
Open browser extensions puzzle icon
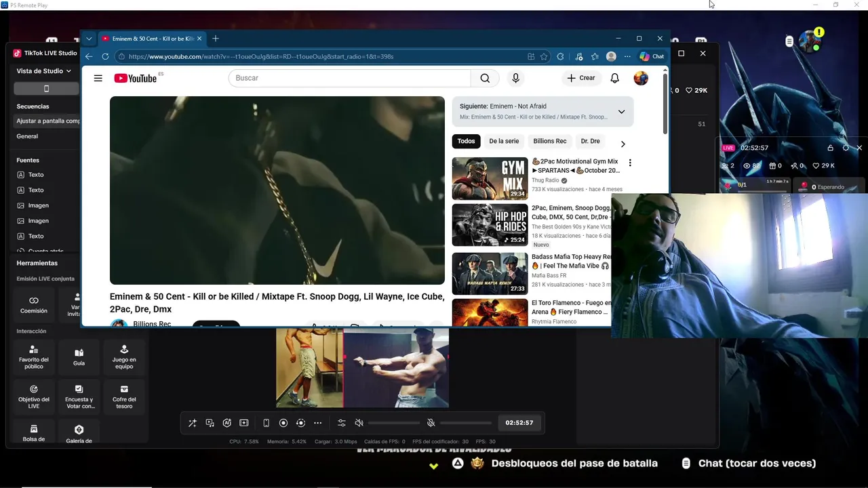tap(560, 56)
